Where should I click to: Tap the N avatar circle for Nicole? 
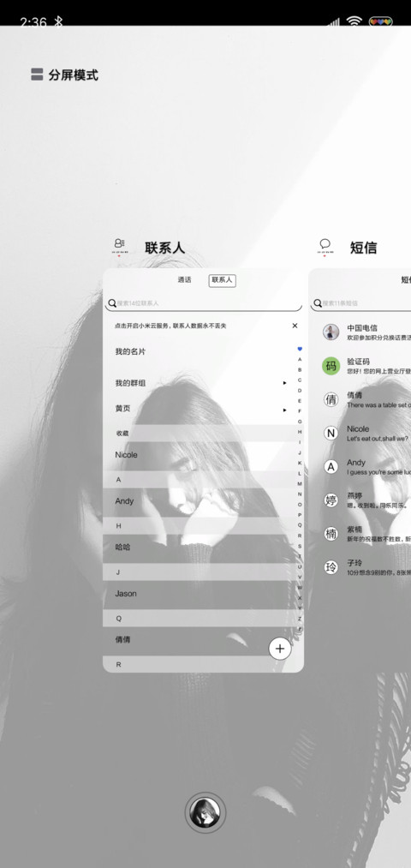click(331, 434)
